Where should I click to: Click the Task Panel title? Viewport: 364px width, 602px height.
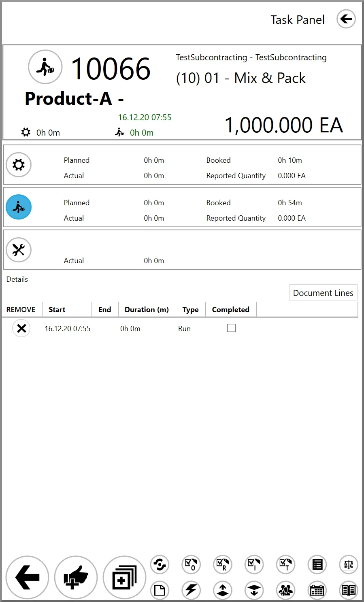click(x=298, y=20)
